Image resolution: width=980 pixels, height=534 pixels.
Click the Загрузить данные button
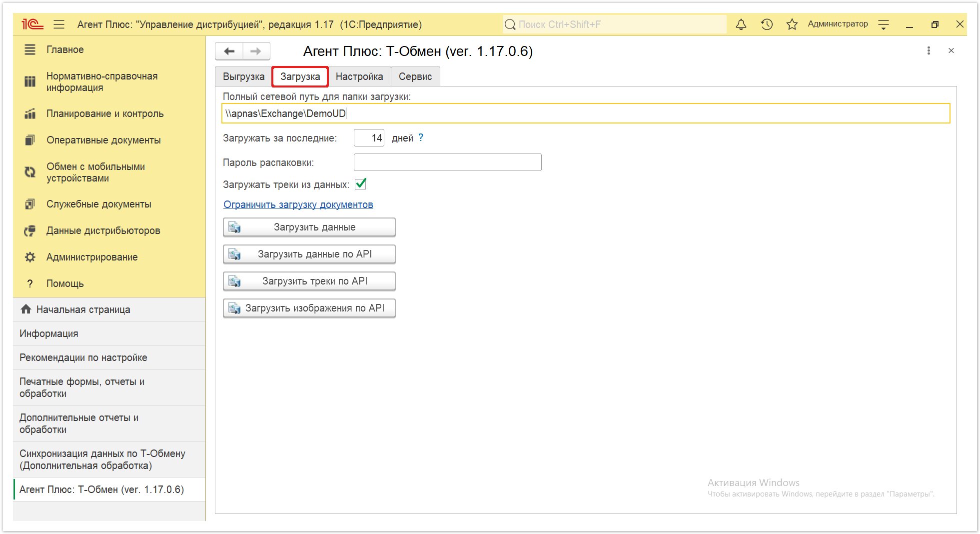309,227
